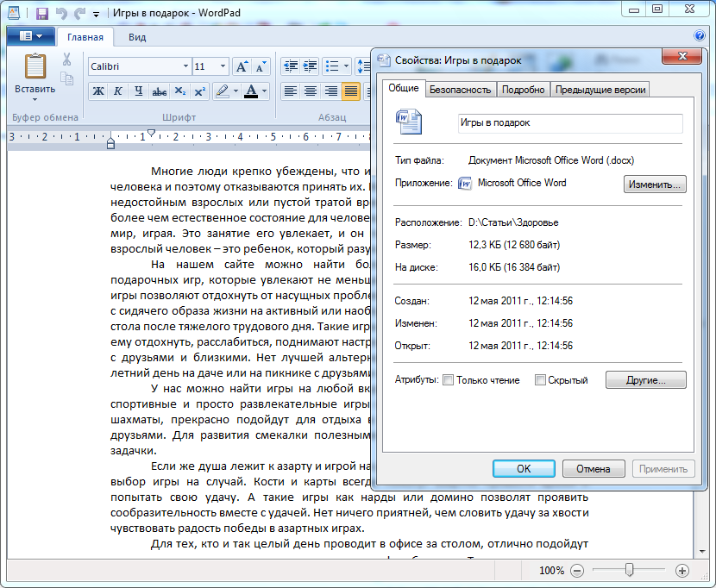716x588 pixels.
Task: Align text to center
Action: 311,91
